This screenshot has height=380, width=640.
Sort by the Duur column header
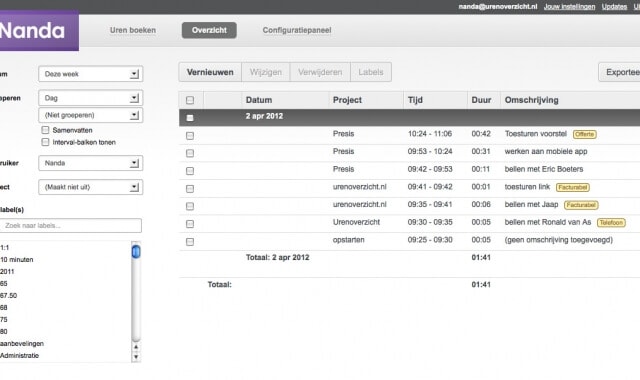481,100
